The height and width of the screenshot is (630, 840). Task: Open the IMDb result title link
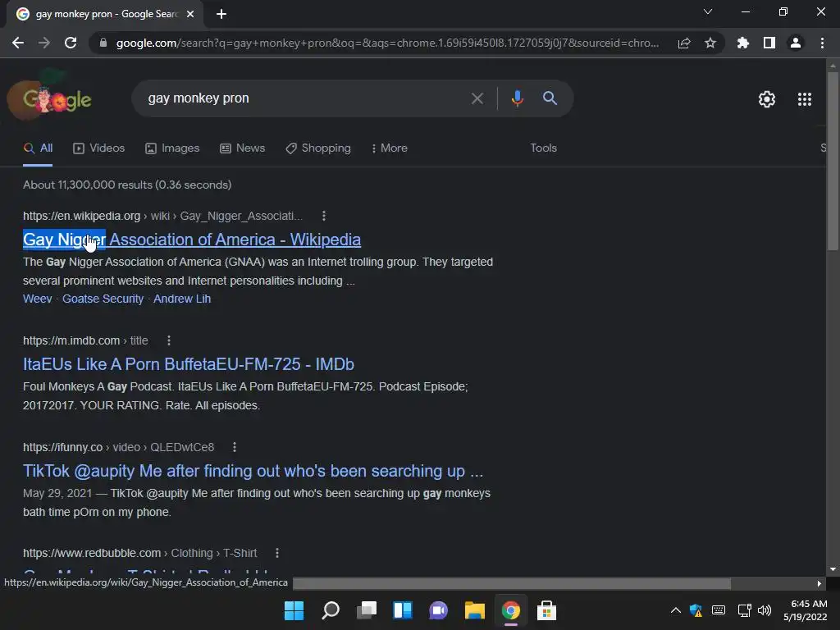coord(189,364)
